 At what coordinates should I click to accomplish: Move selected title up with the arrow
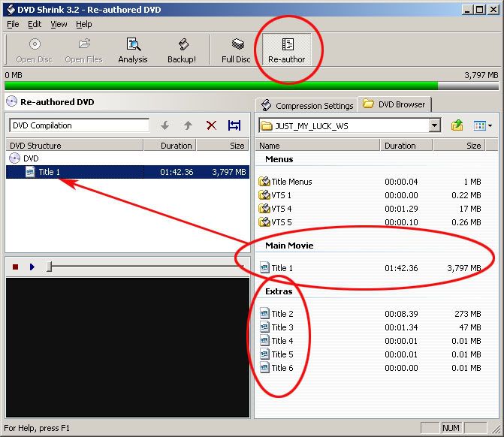tap(188, 125)
